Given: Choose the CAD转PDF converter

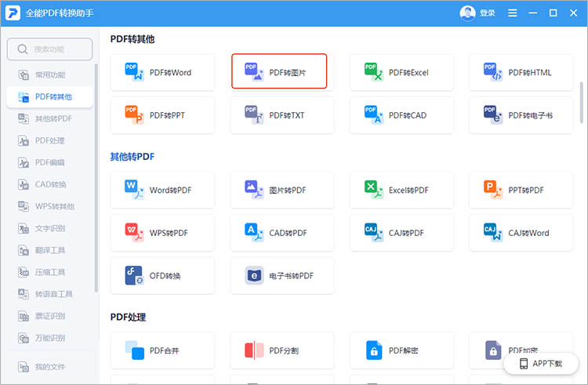Looking at the screenshot, I should (x=282, y=233).
